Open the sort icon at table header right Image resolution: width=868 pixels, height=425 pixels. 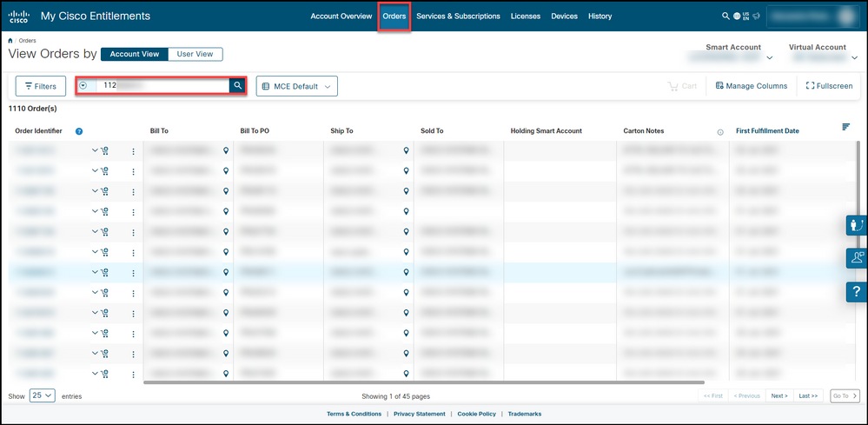845,128
